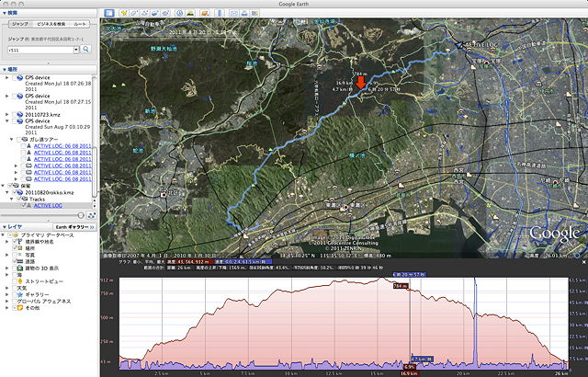The height and width of the screenshot is (377, 588).
Task: Open the planet switcher toolbar icon
Action: tap(204, 13)
